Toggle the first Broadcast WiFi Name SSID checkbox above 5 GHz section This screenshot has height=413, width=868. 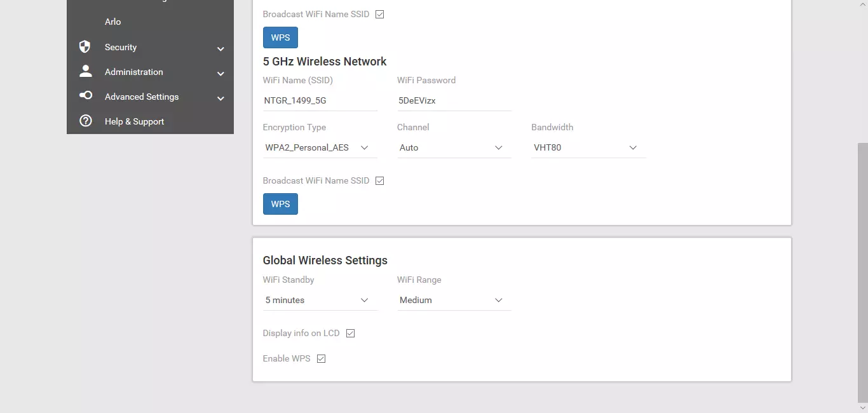tap(380, 14)
